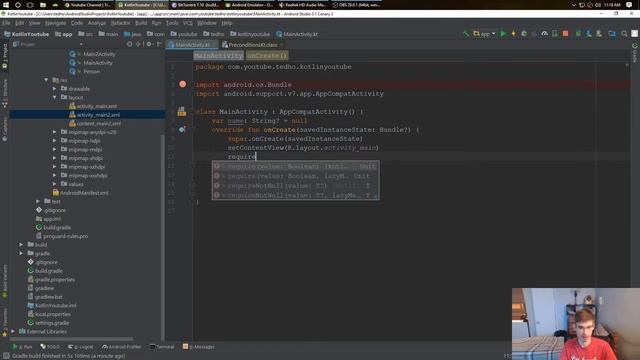Open the Project panel settings gear
Screen dimensions: 640x360
pyautogui.click(x=149, y=44)
